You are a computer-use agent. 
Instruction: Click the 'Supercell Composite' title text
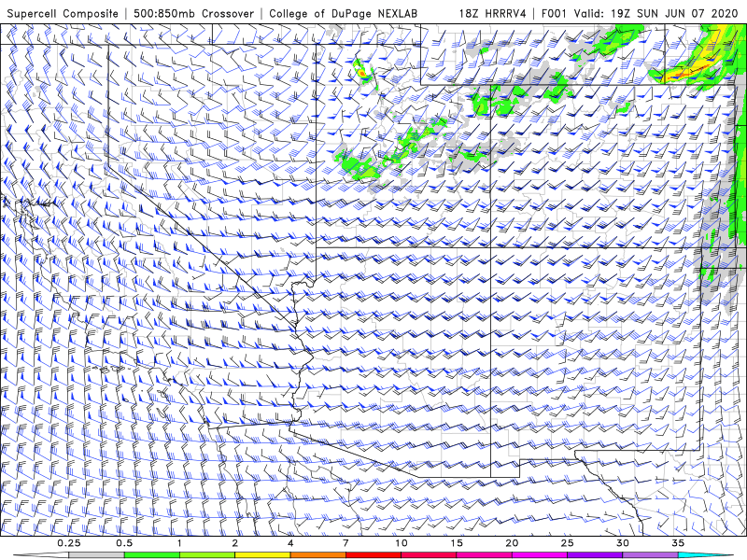63,13
